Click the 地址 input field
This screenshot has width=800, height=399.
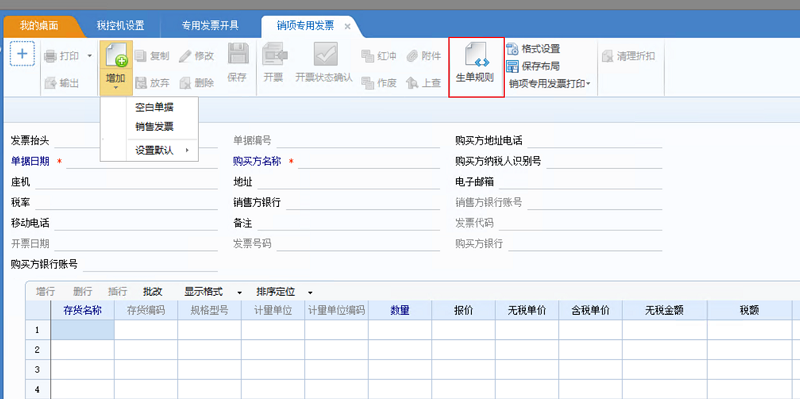click(x=348, y=183)
